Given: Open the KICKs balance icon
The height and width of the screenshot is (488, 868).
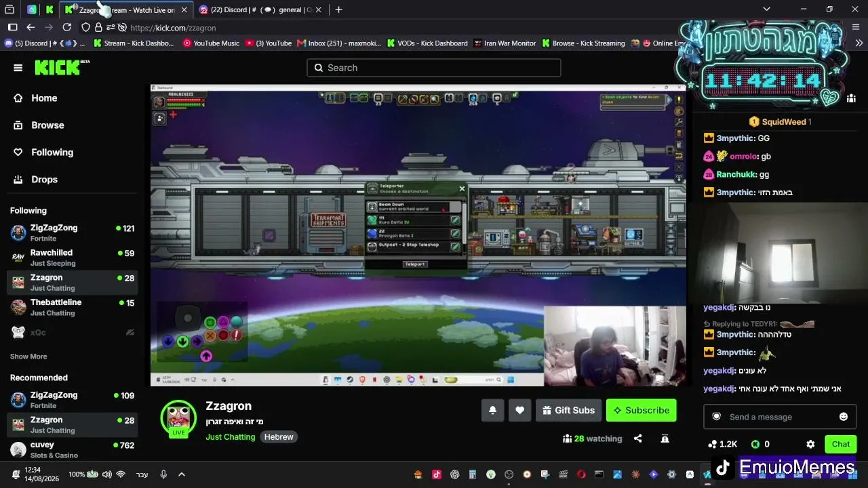Looking at the screenshot, I should [x=755, y=445].
